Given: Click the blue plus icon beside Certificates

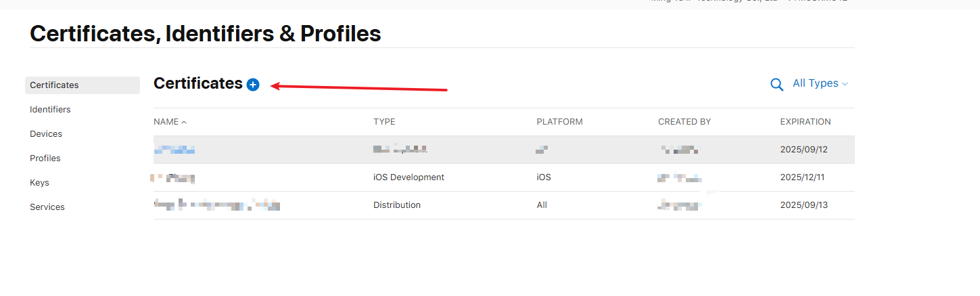Looking at the screenshot, I should point(253,85).
